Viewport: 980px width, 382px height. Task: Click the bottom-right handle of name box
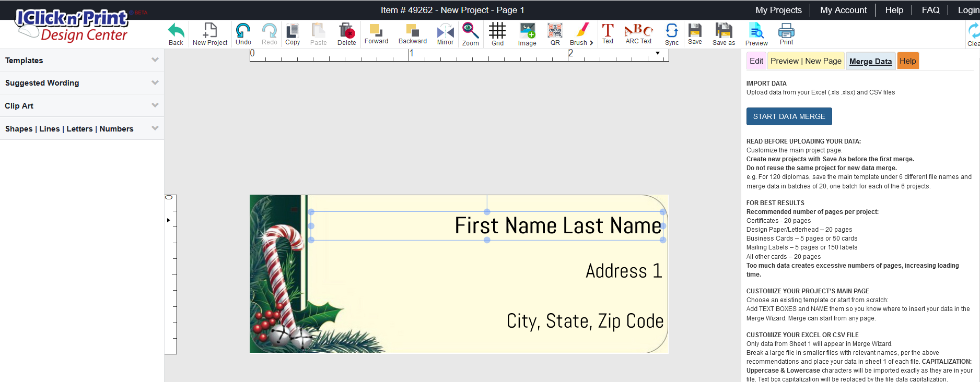pos(663,240)
